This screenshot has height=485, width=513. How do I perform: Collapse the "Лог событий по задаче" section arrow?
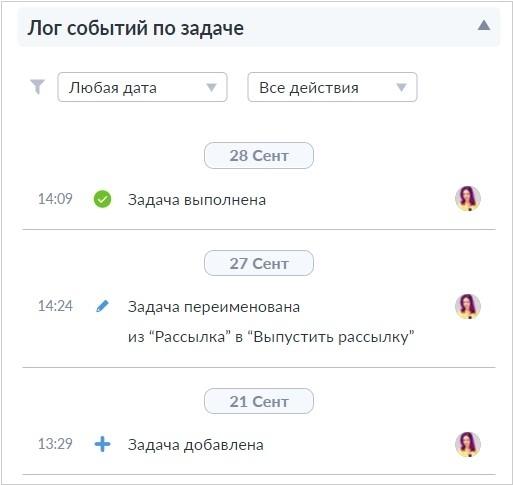coord(484,25)
